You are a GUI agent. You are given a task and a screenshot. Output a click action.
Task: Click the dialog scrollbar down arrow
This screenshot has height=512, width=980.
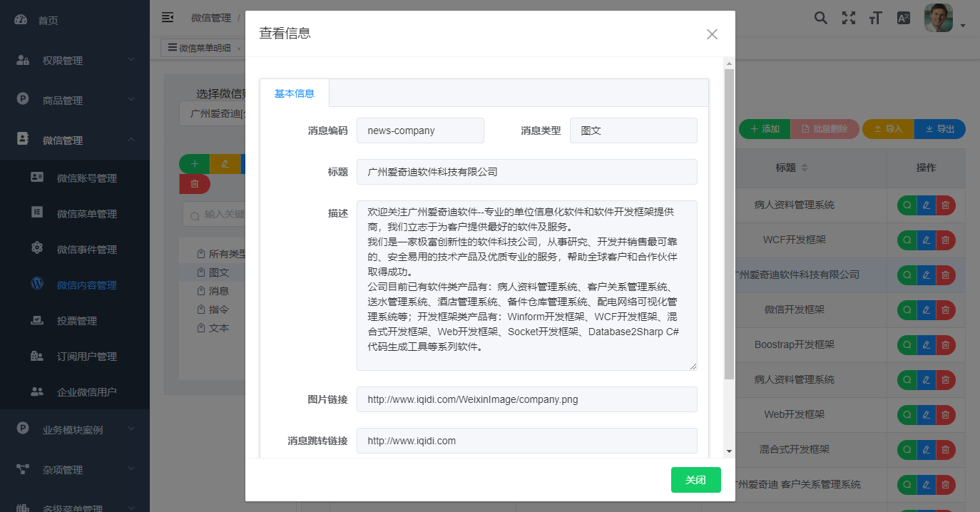(x=729, y=451)
